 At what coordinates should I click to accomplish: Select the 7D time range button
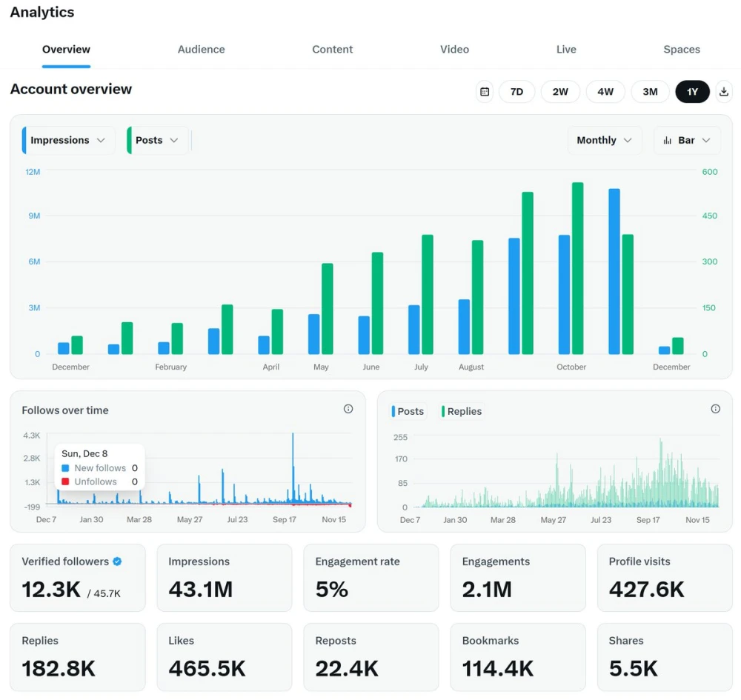516,92
